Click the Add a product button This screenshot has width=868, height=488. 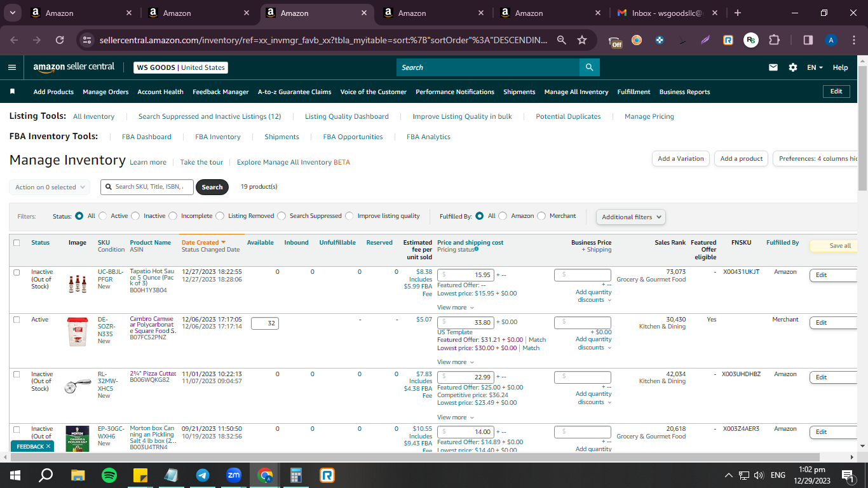[x=742, y=159]
